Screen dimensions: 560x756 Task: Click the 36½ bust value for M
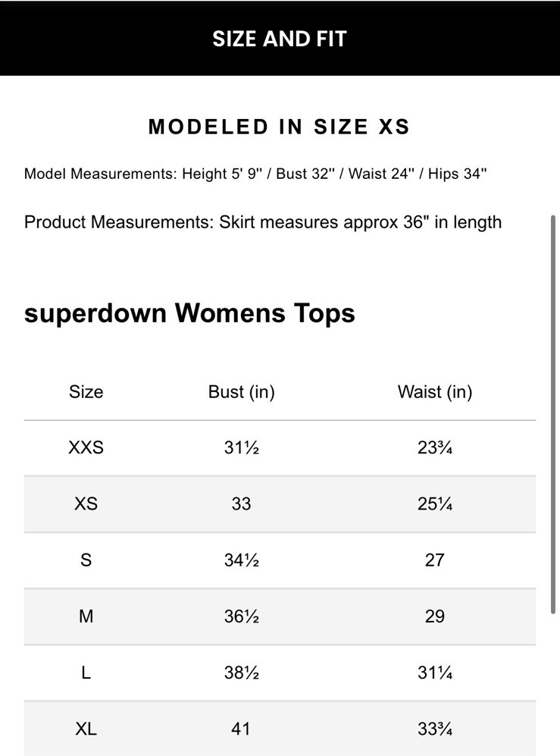[241, 616]
